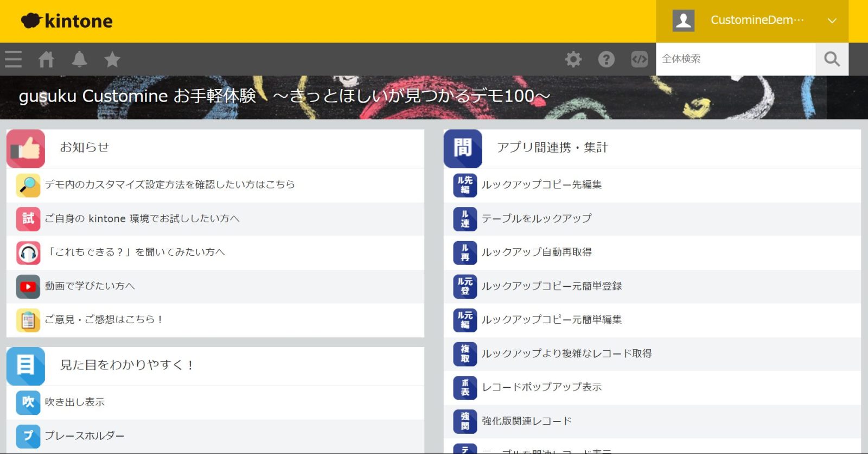
Task: Open the hamburger menu in the toolbar
Action: coord(13,59)
